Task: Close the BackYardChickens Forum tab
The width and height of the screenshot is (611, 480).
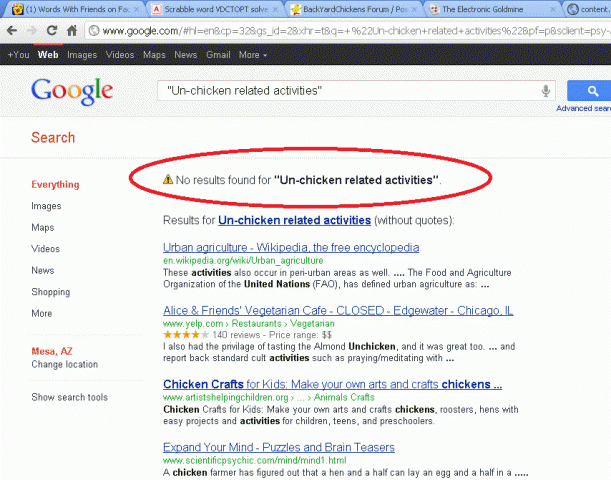Action: coord(414,9)
